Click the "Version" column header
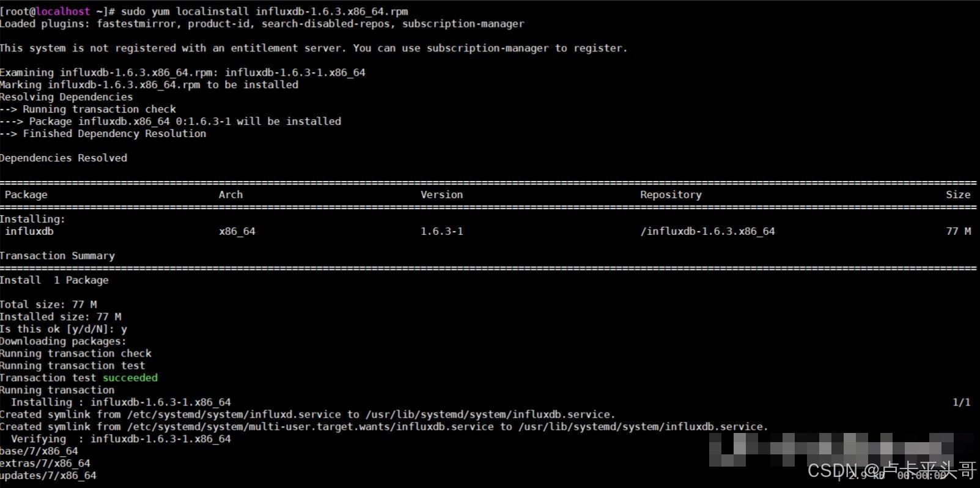The image size is (980, 488). (x=442, y=194)
